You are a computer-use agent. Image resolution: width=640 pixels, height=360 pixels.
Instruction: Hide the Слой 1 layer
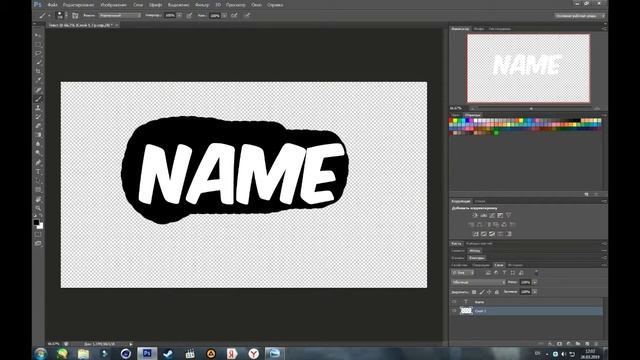coord(454,311)
